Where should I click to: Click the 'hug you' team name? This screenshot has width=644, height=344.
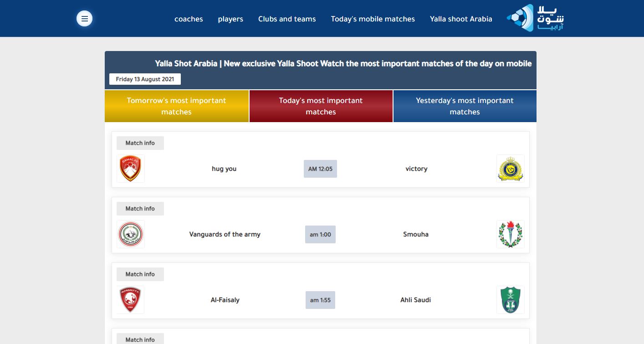[x=224, y=169]
